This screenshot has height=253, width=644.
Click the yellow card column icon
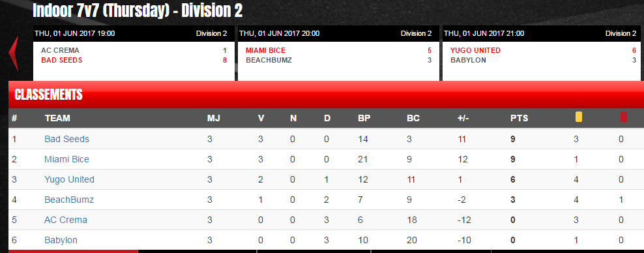[x=579, y=117]
